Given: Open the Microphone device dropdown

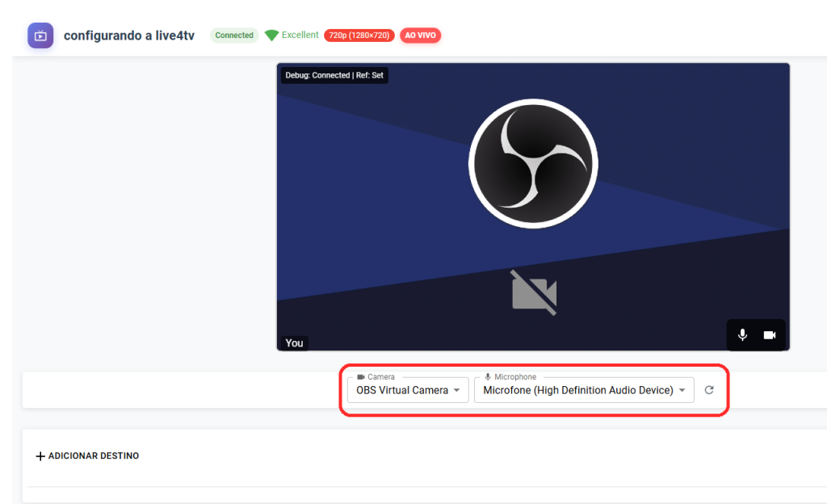Looking at the screenshot, I should (584, 390).
